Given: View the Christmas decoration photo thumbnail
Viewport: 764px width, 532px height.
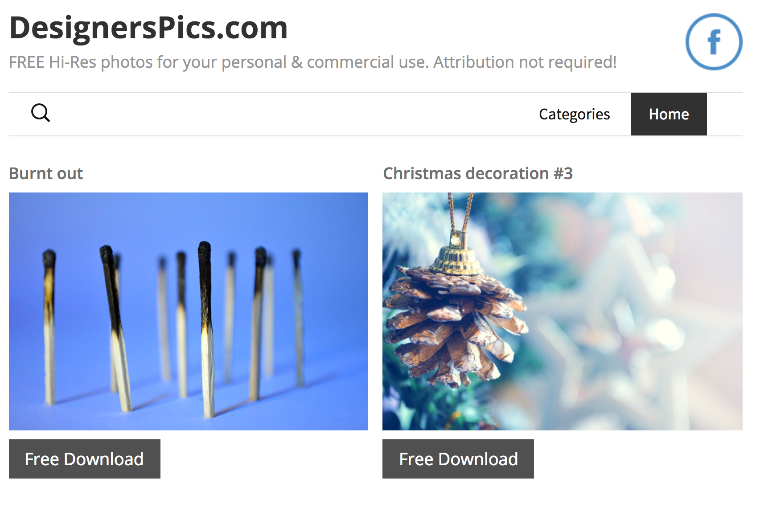Looking at the screenshot, I should [x=563, y=311].
